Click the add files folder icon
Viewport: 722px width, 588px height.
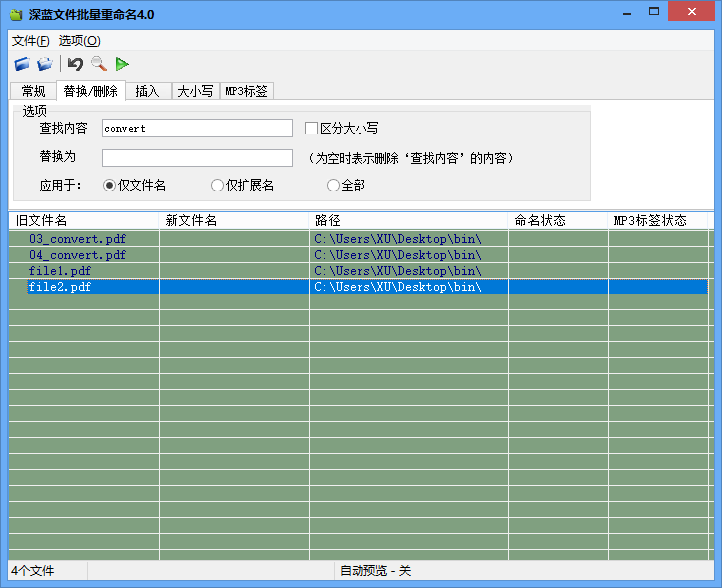(22, 64)
